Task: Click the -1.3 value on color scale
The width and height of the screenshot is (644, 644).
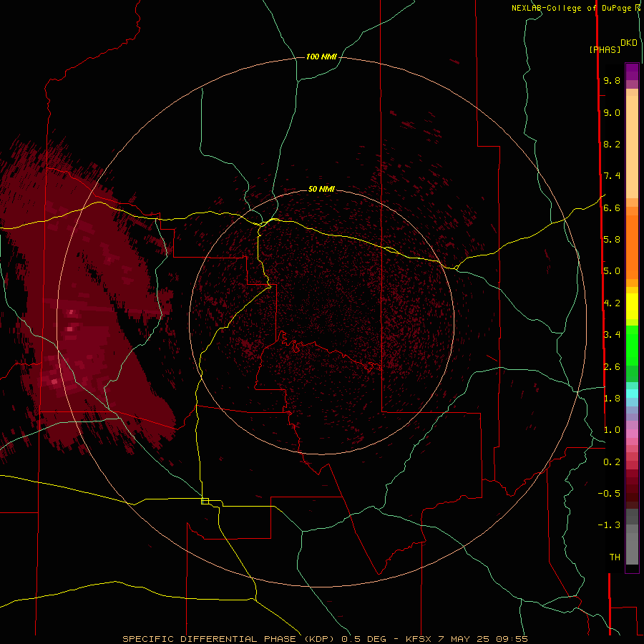Action: pos(609,525)
